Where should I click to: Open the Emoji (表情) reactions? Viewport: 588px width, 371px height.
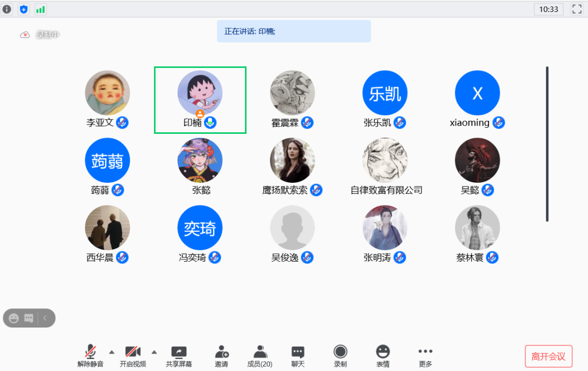[x=383, y=356]
